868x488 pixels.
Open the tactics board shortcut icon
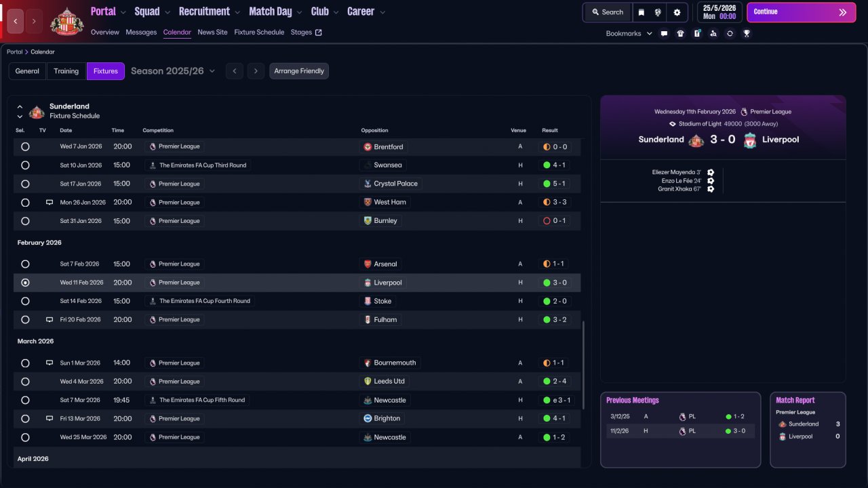pyautogui.click(x=697, y=33)
